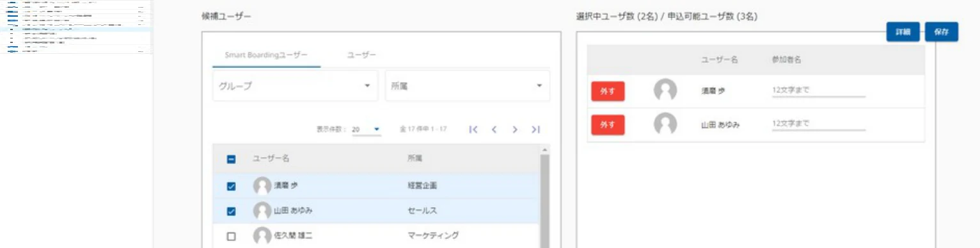Click 外す on the first selected user
Screen dimensions: 980x248
[608, 91]
